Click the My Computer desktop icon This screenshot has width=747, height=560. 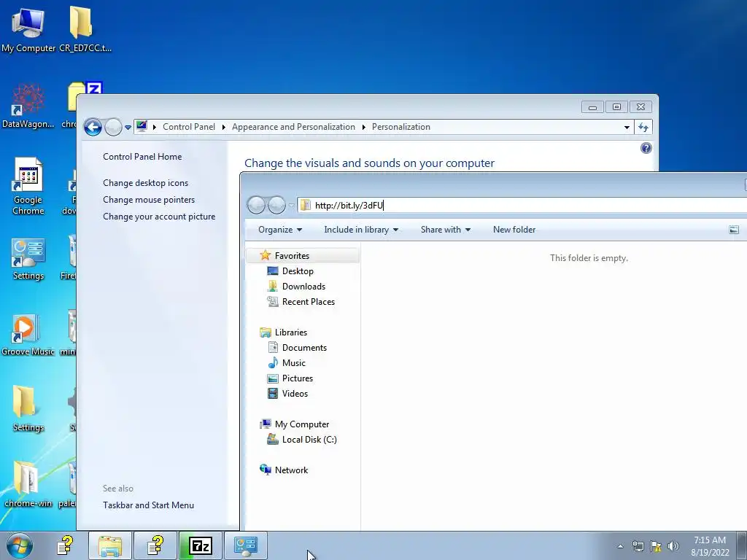pos(28,29)
